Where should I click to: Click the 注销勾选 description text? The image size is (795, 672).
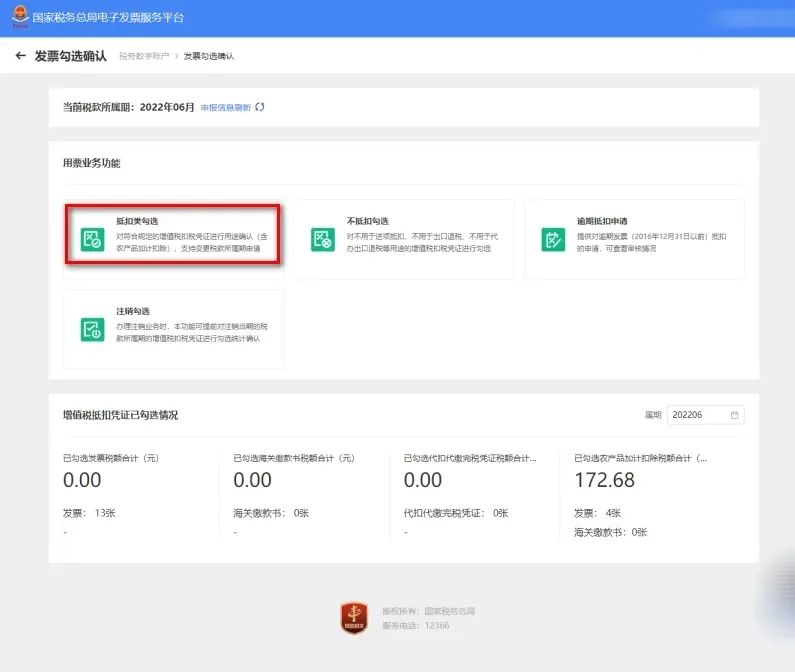click(x=192, y=332)
